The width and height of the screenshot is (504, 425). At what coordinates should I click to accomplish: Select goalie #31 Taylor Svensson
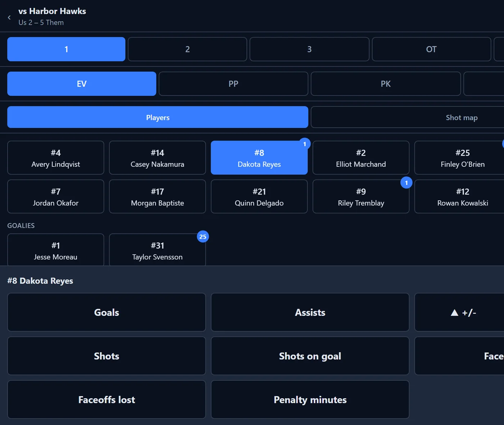click(157, 250)
